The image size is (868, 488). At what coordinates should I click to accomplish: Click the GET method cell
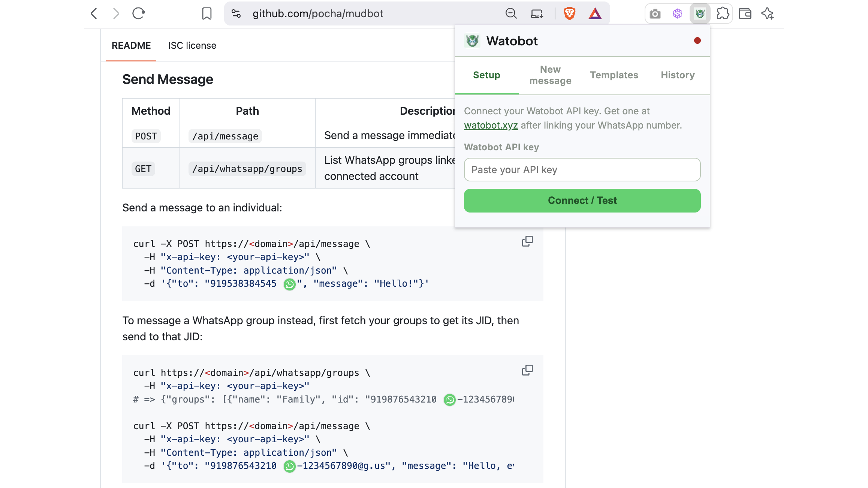(151, 168)
